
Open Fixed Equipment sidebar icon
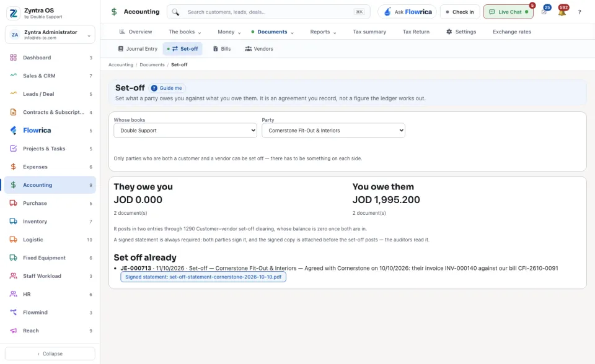coord(13,258)
